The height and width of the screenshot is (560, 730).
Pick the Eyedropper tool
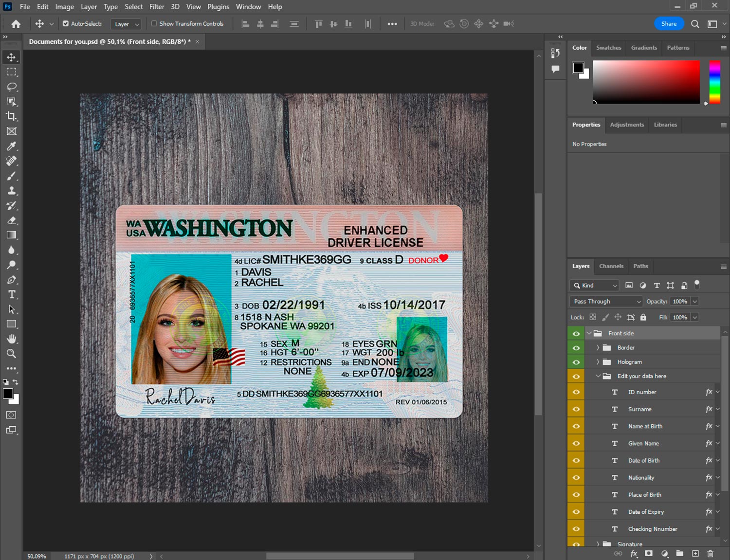[11, 146]
